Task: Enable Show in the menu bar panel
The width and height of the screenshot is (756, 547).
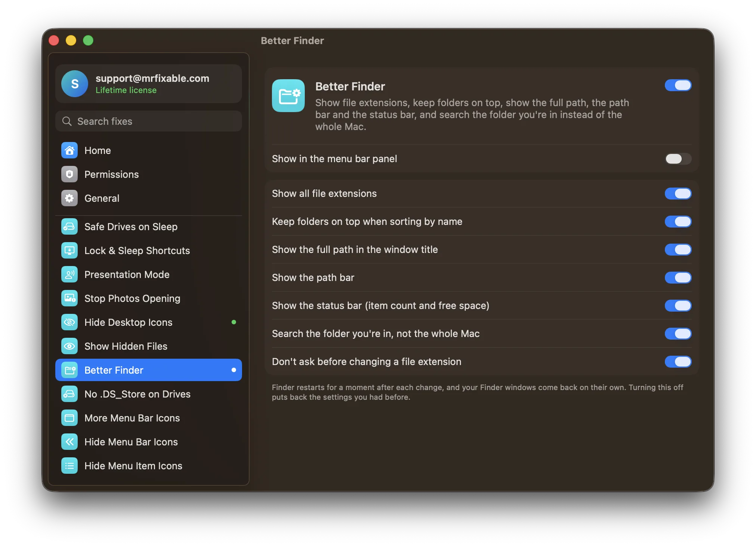Action: click(678, 159)
